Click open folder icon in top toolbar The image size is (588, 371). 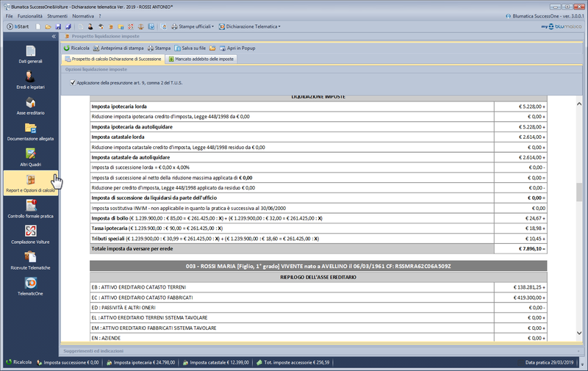coord(48,26)
